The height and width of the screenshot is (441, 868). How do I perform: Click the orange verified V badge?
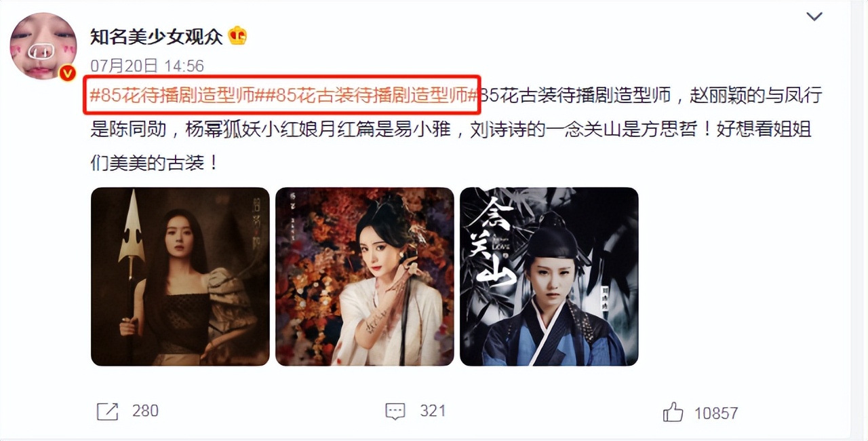tap(67, 73)
